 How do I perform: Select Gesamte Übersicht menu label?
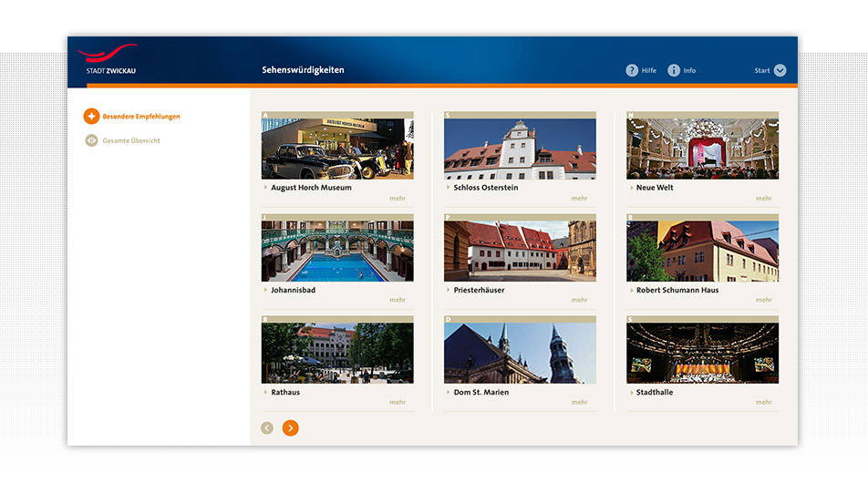pos(131,140)
